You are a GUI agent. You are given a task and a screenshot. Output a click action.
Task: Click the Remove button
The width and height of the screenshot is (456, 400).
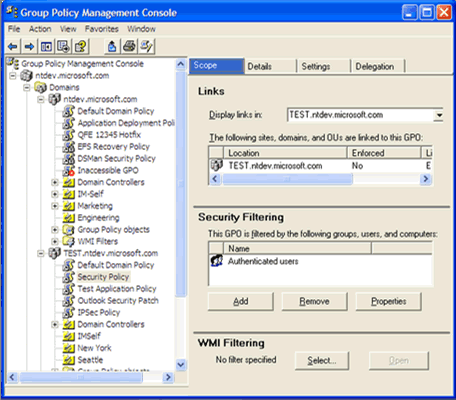[314, 301]
